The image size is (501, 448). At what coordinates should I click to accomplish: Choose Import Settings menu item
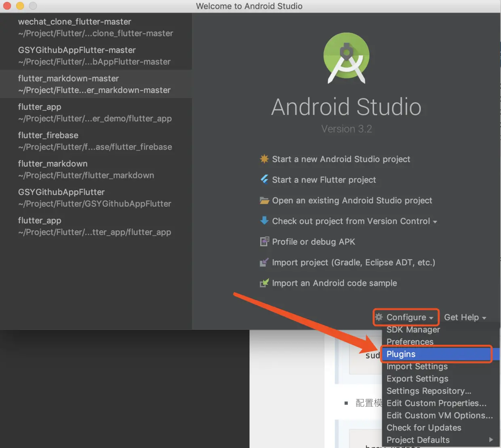[x=441, y=366]
